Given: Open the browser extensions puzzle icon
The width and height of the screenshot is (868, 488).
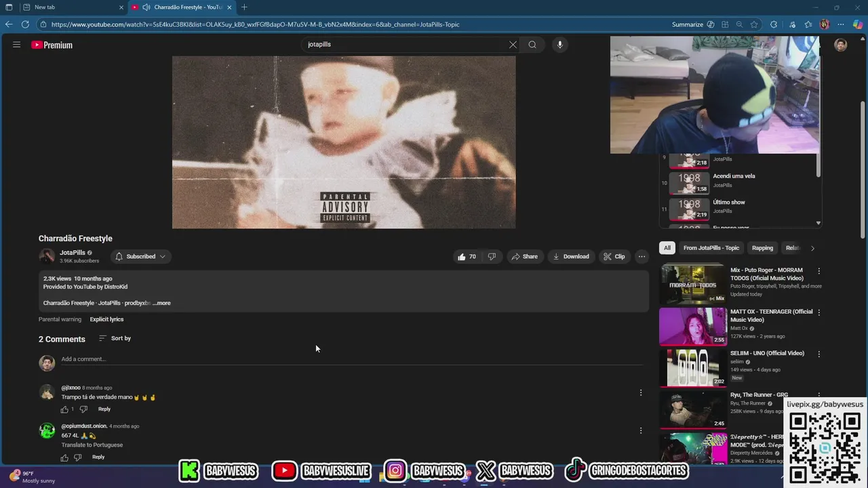Looking at the screenshot, I should click(x=773, y=24).
